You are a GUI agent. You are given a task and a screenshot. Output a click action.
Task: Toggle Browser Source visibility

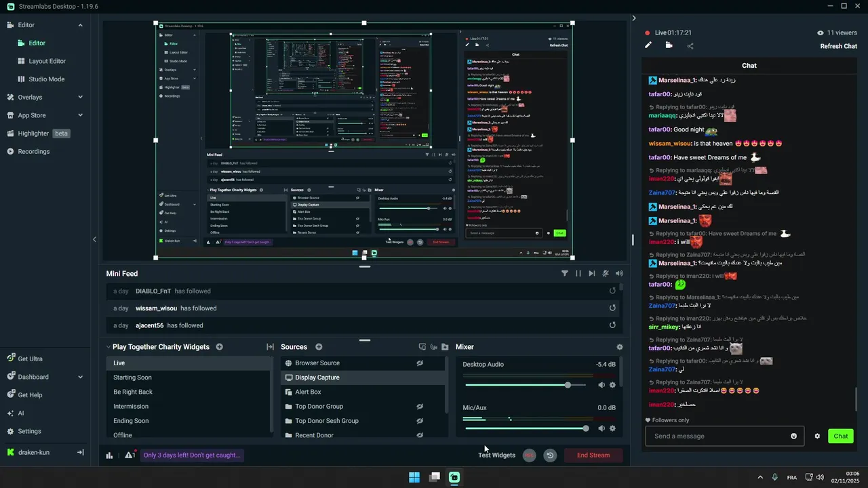(x=420, y=363)
